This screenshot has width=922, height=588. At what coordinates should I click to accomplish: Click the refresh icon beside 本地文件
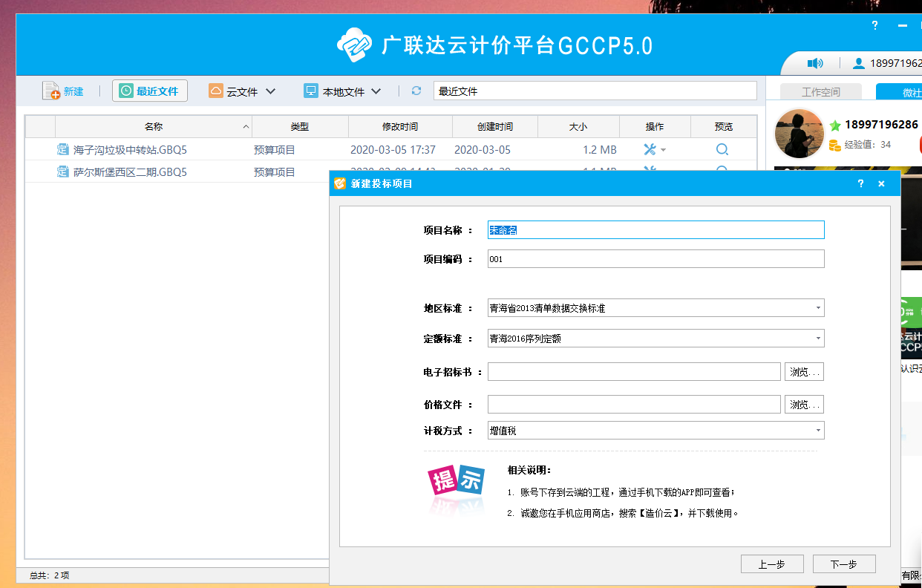click(416, 91)
